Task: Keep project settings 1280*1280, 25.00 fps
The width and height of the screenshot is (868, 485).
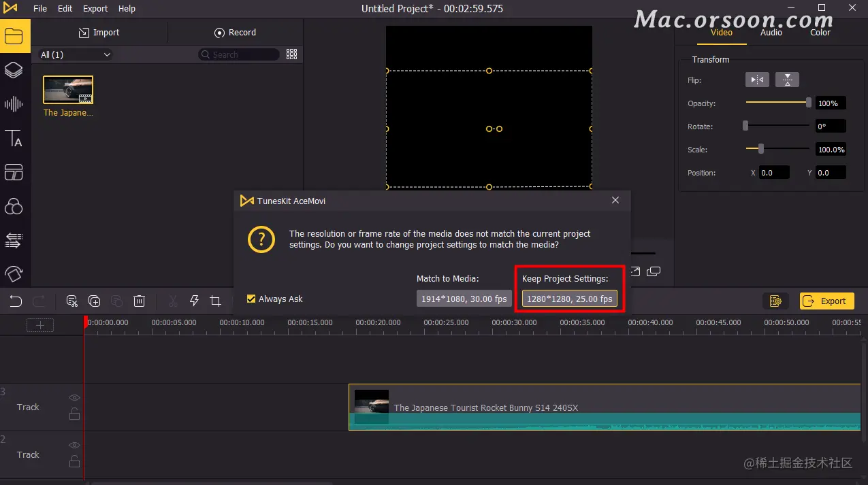Action: click(569, 299)
